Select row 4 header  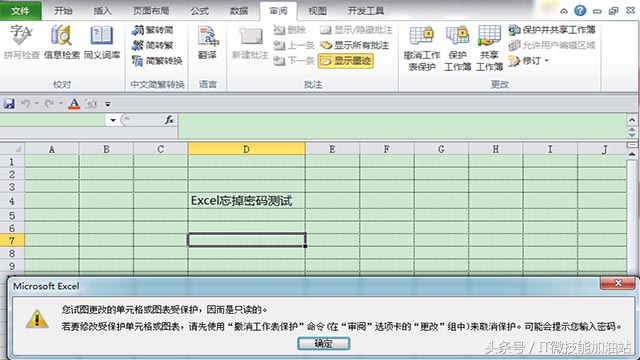12,201
